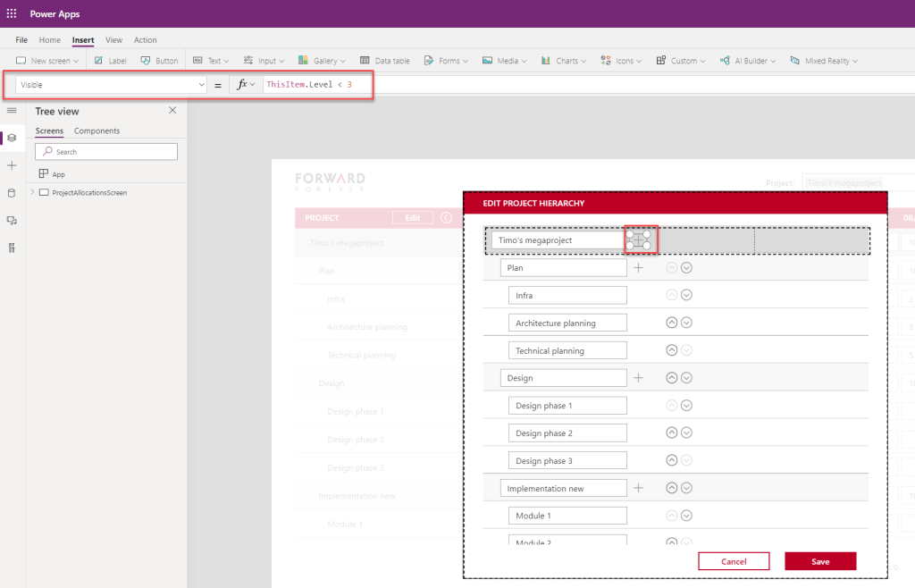The image size is (915, 588).
Task: Click the Tree view layers icon in sidebar
Action: pos(12,138)
